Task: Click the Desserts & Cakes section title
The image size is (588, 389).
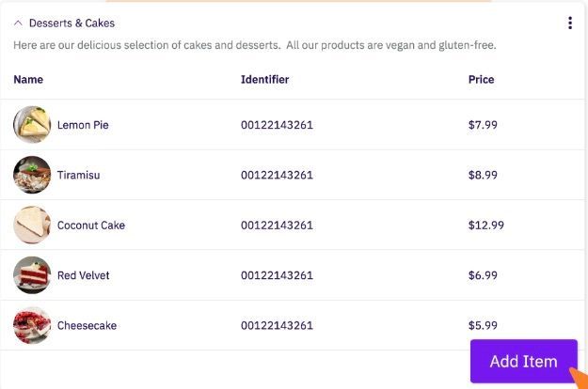Action: point(72,23)
